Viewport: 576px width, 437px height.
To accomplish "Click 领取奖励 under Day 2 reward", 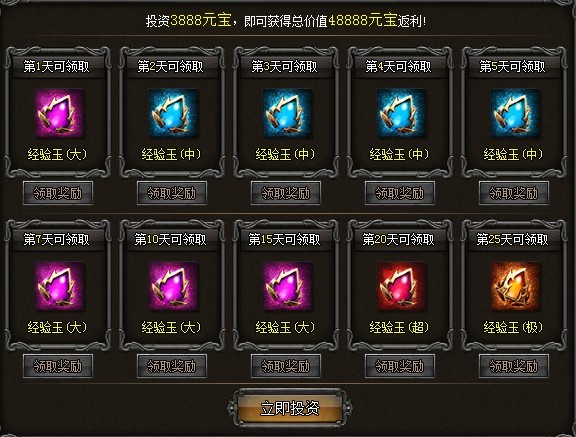I will pyautogui.click(x=172, y=193).
